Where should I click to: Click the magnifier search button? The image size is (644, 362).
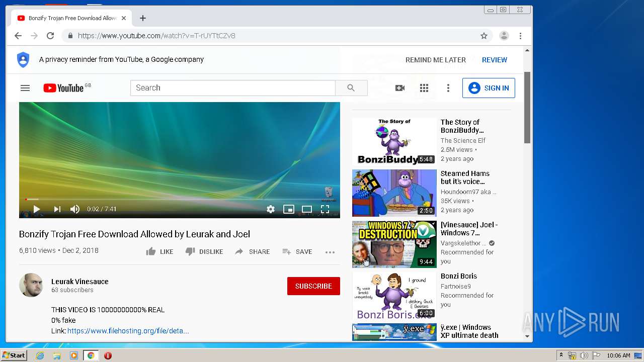[351, 88]
